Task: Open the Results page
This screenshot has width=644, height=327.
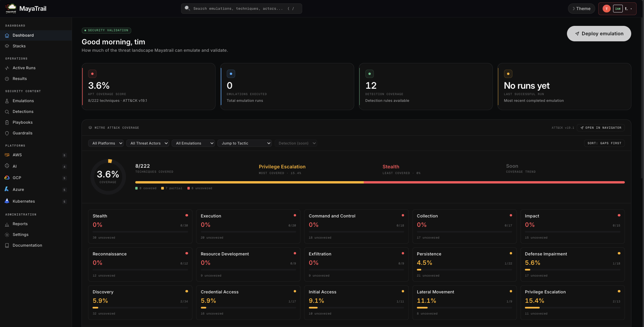Action: [x=36, y=79]
